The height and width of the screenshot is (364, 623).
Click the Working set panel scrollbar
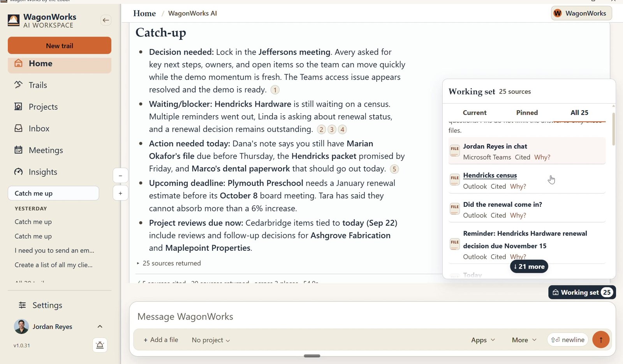point(614,129)
